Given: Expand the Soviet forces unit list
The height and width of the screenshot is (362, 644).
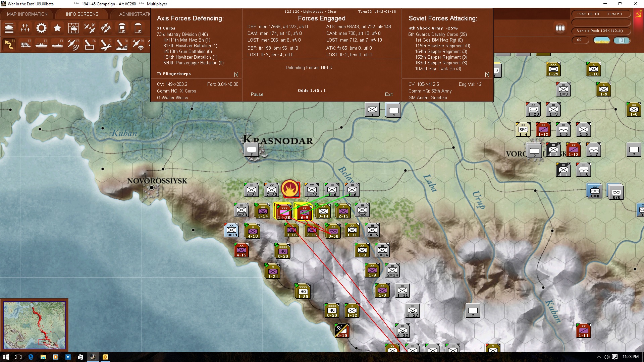Looking at the screenshot, I should (x=487, y=74).
